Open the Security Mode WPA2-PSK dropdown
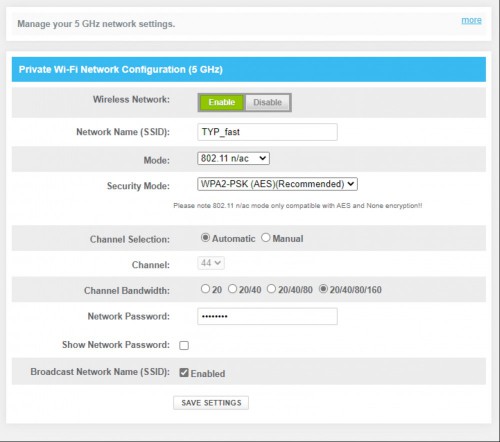 (277, 184)
